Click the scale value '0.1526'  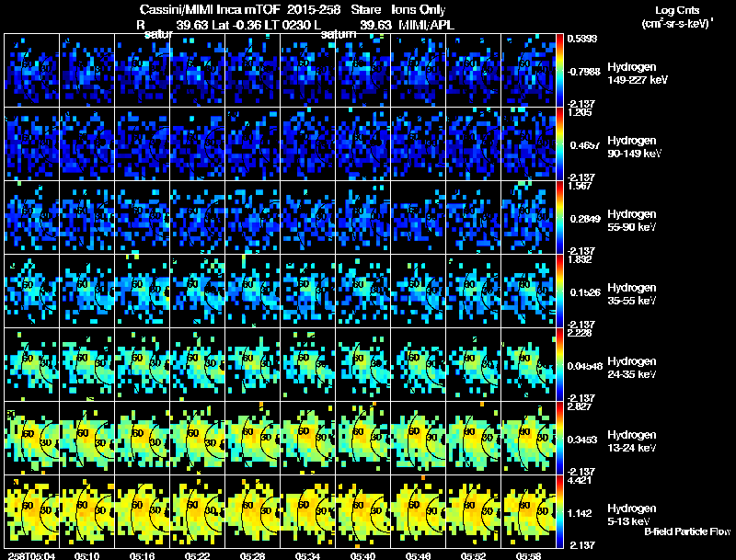[585, 292]
